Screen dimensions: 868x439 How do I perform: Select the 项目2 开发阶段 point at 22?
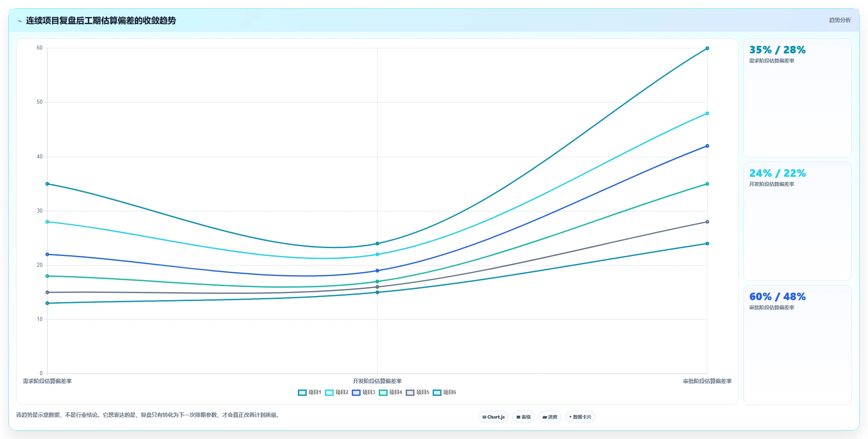377,254
